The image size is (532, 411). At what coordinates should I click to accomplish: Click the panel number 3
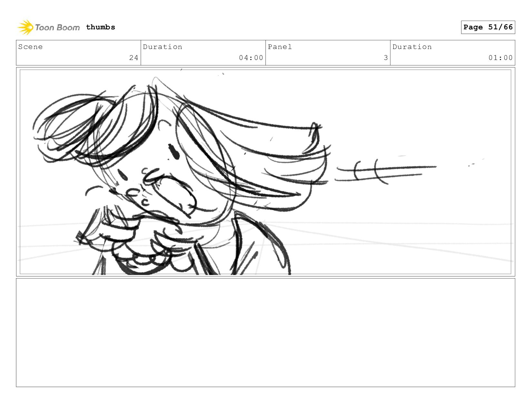pos(386,58)
